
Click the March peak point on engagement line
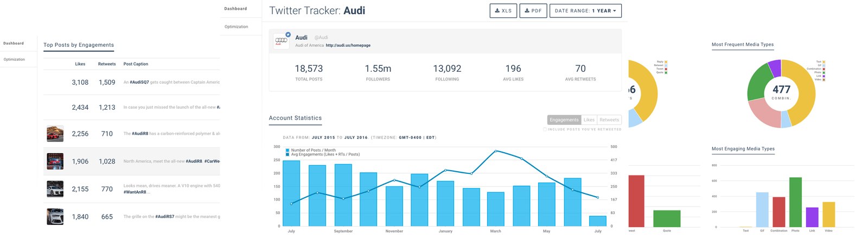[x=496, y=151]
